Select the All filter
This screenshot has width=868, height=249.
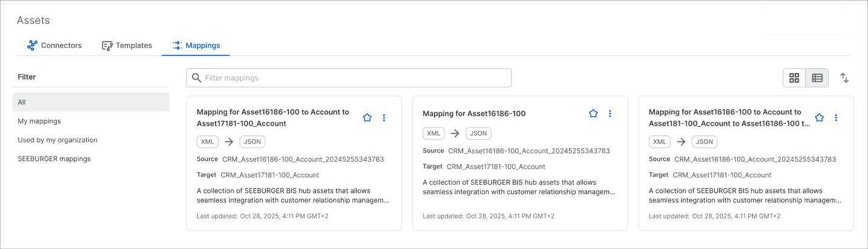[91, 102]
